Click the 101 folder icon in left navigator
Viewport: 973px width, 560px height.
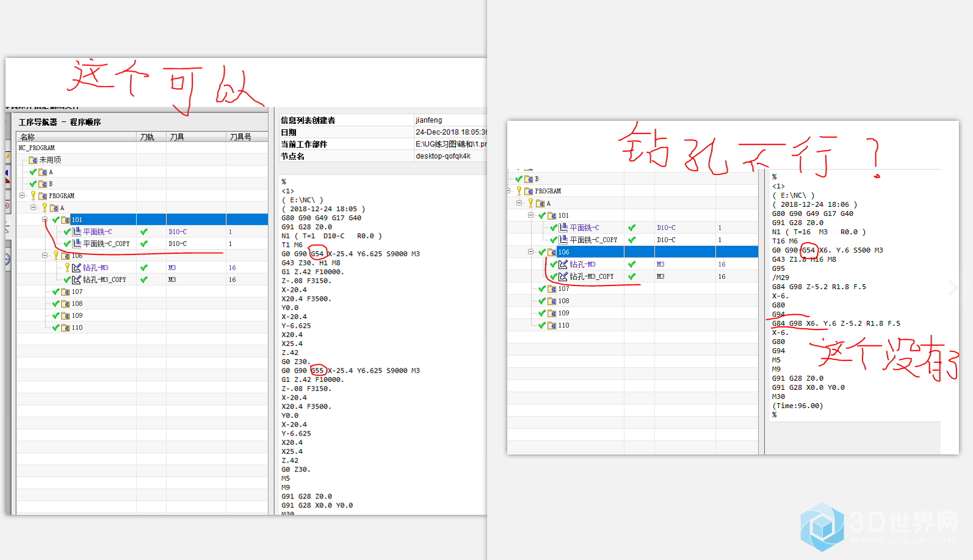65,220
